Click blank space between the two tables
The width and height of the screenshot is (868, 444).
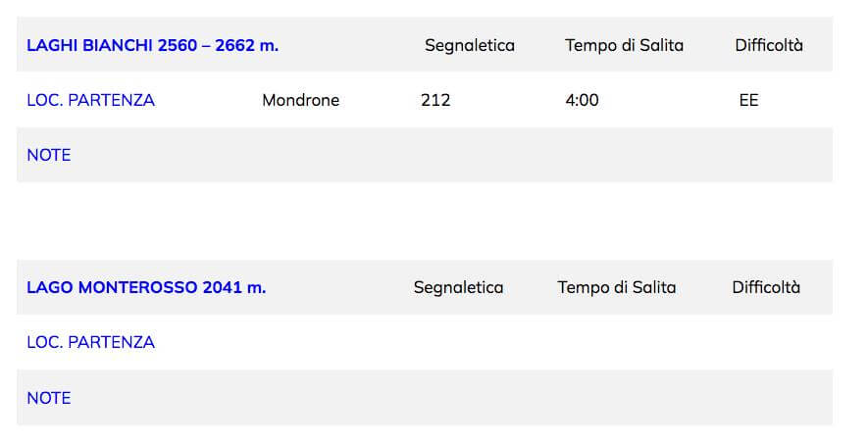(425, 222)
